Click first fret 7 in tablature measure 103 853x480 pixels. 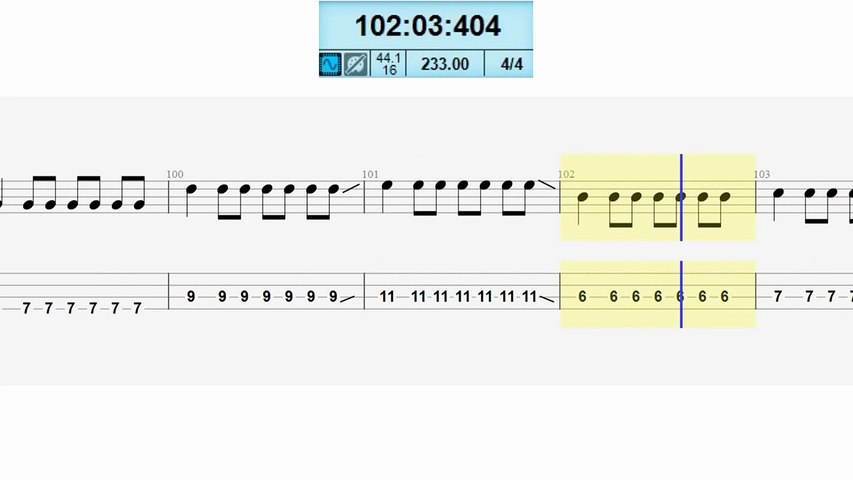(x=778, y=297)
